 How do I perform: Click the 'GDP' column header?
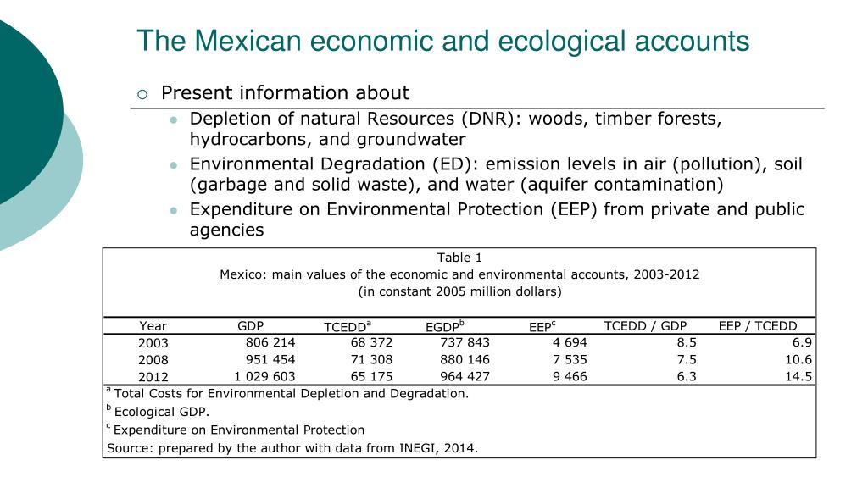pyautogui.click(x=251, y=326)
